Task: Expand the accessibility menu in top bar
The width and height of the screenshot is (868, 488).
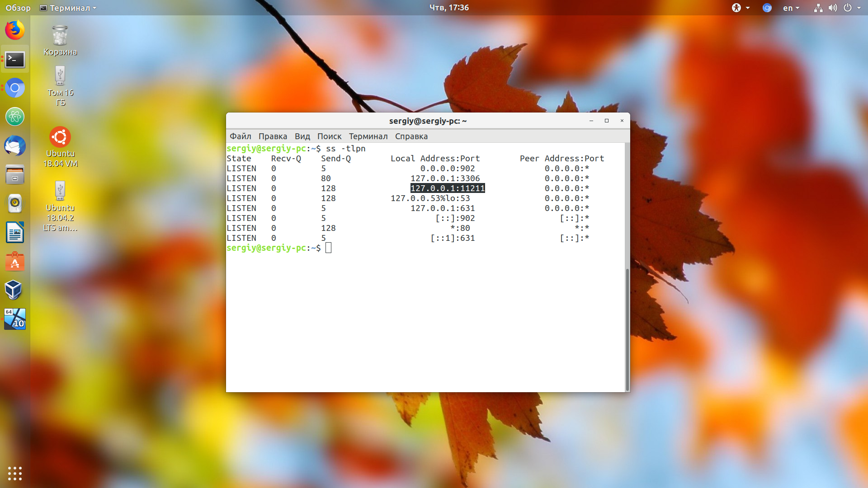Action: (741, 8)
